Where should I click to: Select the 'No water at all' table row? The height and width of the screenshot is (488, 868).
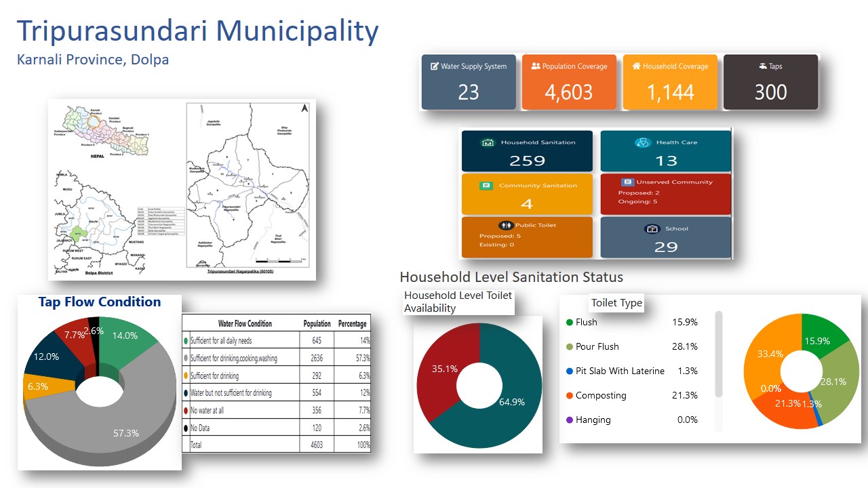tap(277, 410)
